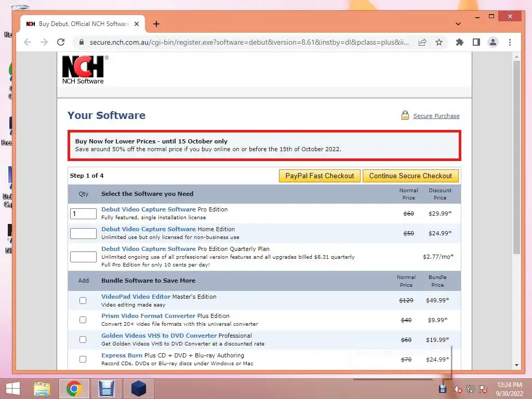This screenshot has height=399, width=532.
Task: Open Golden Videos VHS to DVD Converter link
Action: coord(159,336)
